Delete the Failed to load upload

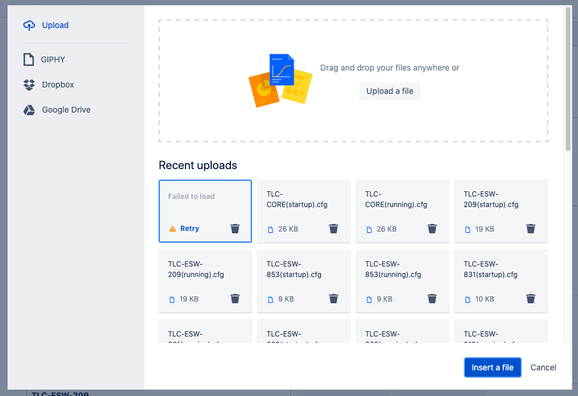click(235, 229)
